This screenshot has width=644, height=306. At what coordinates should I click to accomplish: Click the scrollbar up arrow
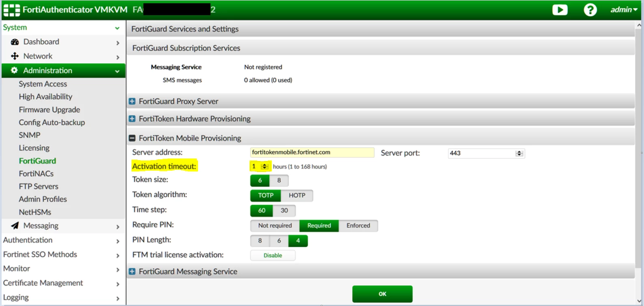click(639, 25)
